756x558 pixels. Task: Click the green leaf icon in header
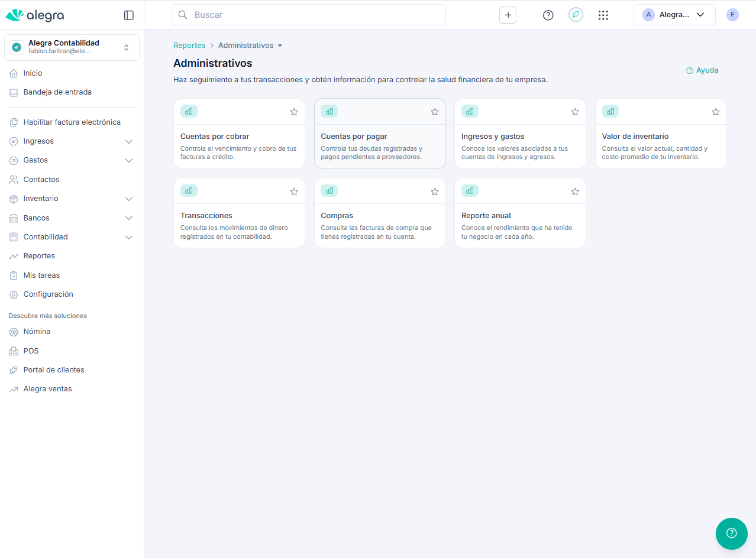point(576,15)
